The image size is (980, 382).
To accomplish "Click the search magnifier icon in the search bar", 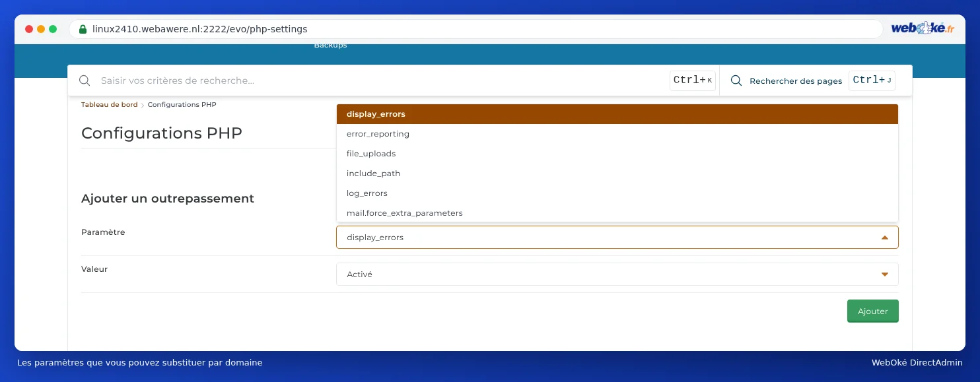I will 85,80.
